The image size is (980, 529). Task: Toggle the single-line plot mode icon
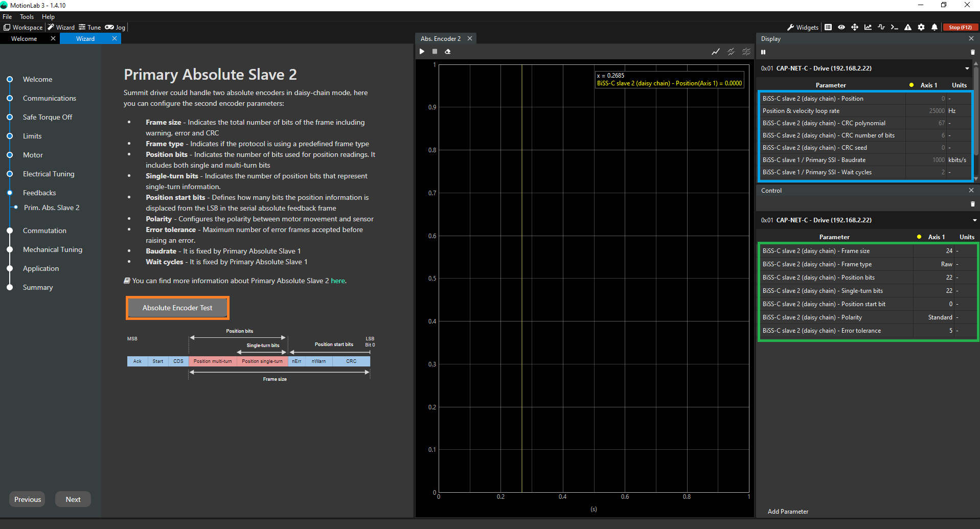coord(716,52)
